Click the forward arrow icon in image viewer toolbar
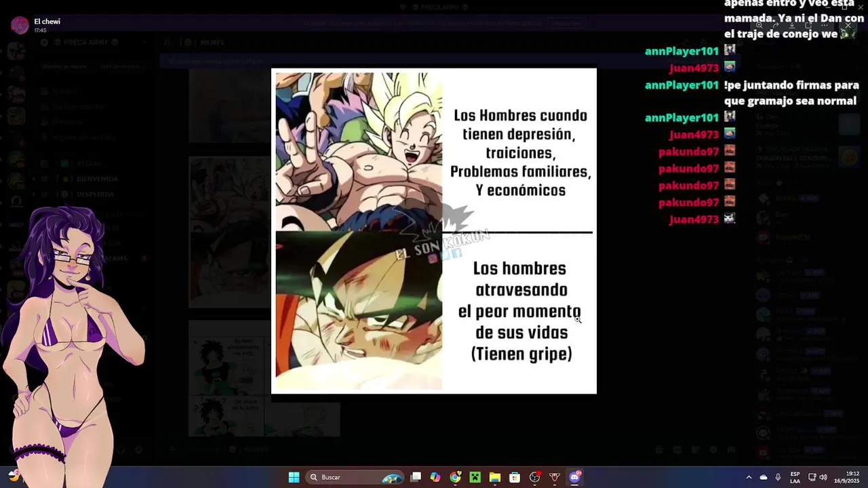 pyautogui.click(x=776, y=25)
